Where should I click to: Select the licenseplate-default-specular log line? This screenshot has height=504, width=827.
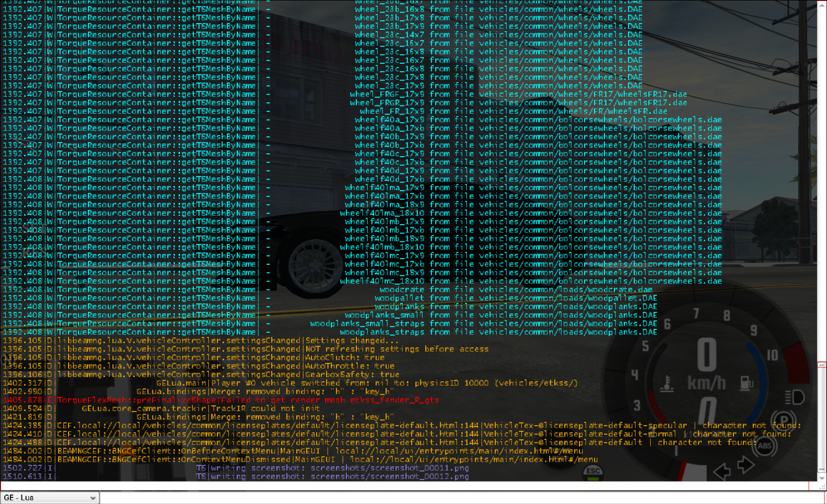point(402,425)
